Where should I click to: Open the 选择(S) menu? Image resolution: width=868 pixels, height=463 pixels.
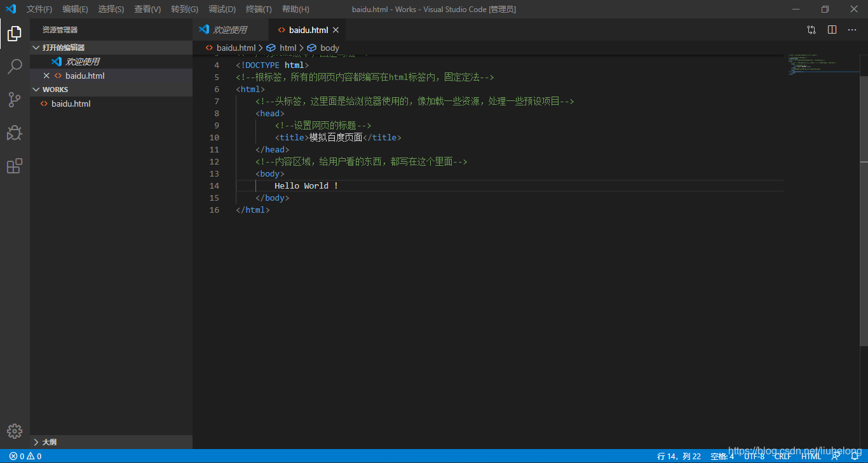click(111, 9)
